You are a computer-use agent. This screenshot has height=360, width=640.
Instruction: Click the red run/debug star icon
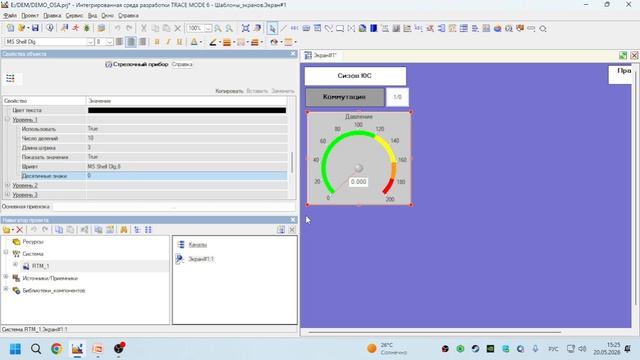point(76,28)
